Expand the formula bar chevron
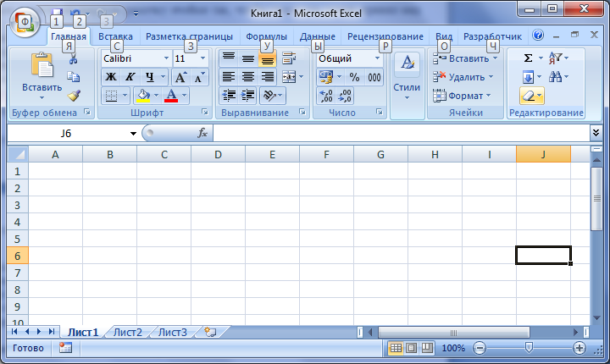 point(596,133)
